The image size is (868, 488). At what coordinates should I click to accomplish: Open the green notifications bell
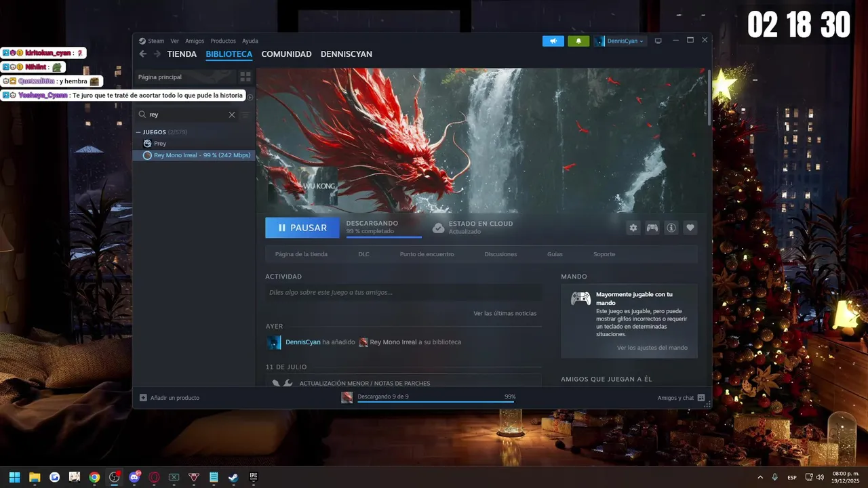[x=578, y=41]
